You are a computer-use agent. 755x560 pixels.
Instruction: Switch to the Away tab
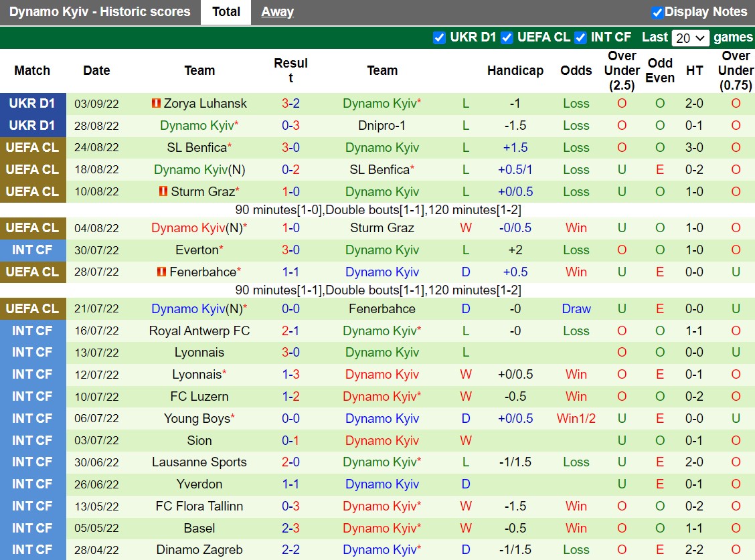pyautogui.click(x=277, y=12)
